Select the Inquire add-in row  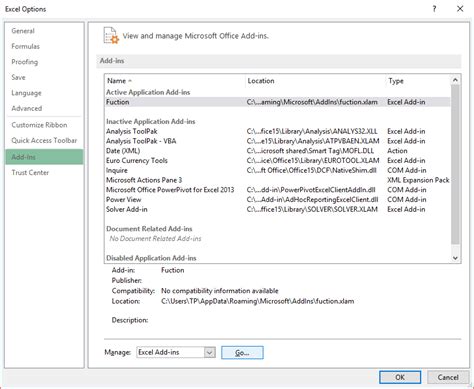tap(278, 170)
